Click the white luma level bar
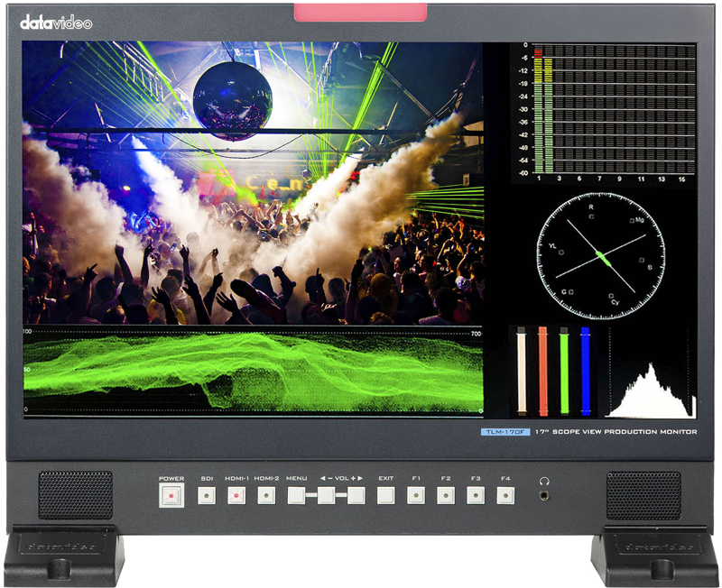Screen dimensions: 722x588 522,371
